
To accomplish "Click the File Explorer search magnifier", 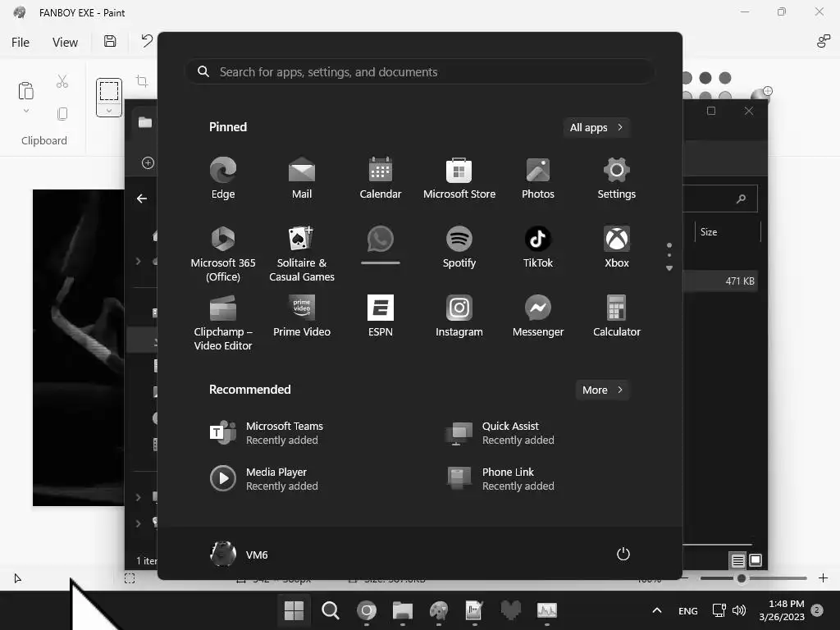I will 742,199.
